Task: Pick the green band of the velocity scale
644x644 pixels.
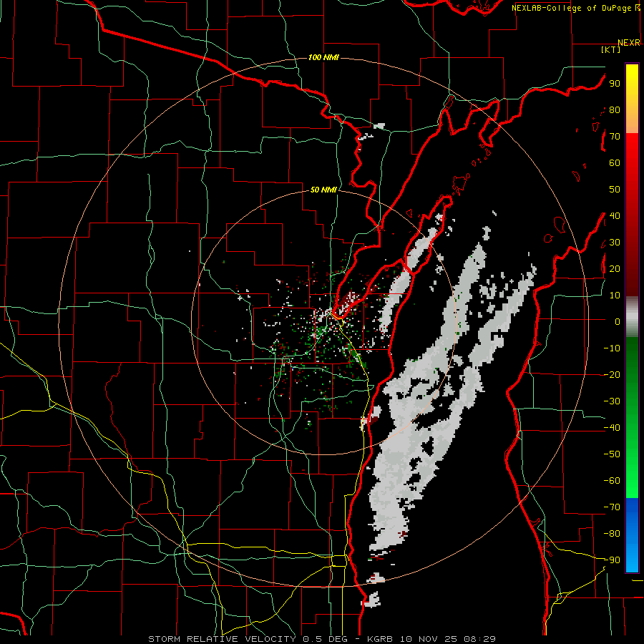Action: pos(632,417)
